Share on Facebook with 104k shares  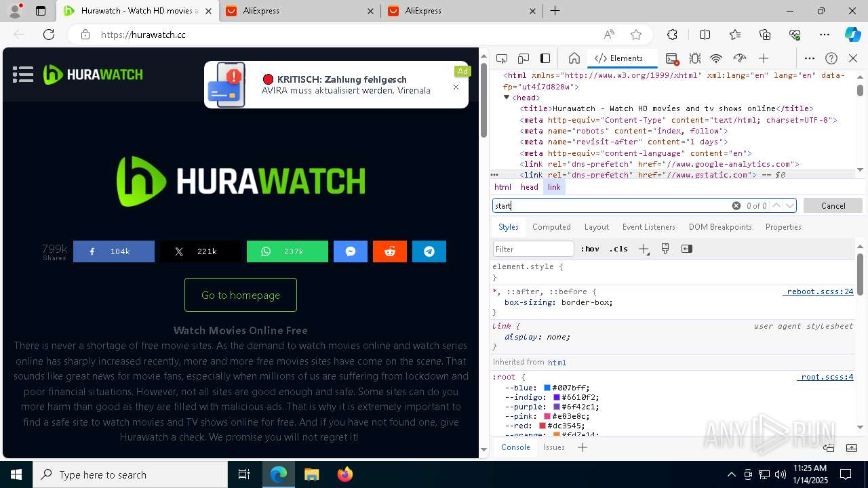coord(114,251)
